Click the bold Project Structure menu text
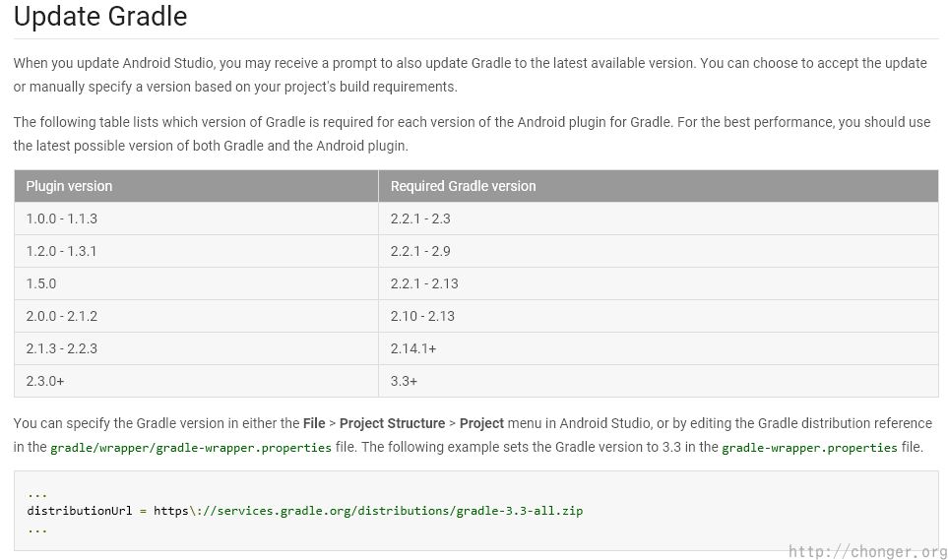948x560 pixels. [x=392, y=423]
